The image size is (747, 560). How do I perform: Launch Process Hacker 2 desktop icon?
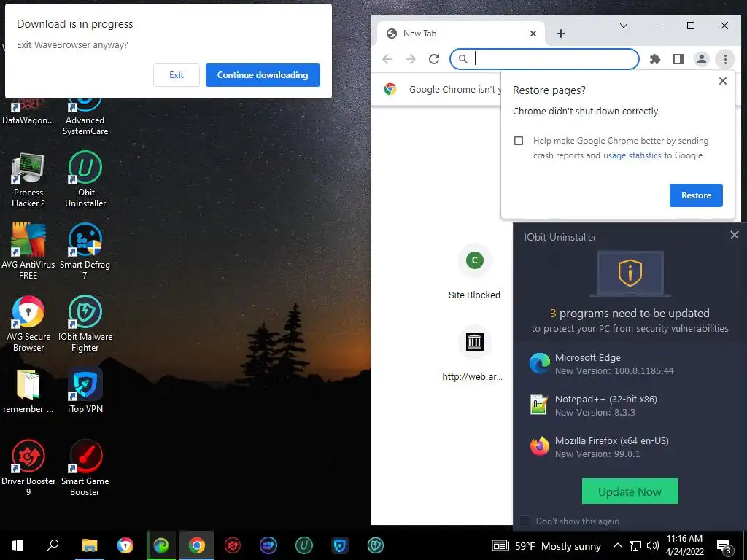[x=28, y=180]
